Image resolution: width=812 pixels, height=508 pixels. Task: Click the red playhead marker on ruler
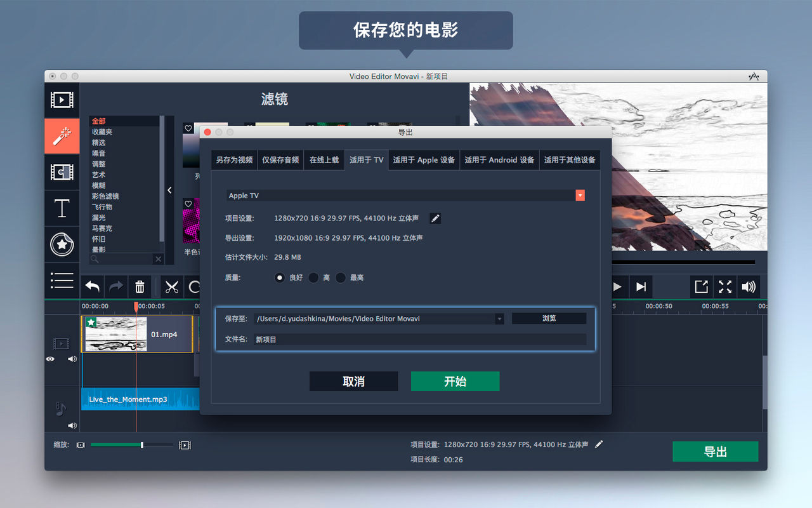tap(136, 306)
